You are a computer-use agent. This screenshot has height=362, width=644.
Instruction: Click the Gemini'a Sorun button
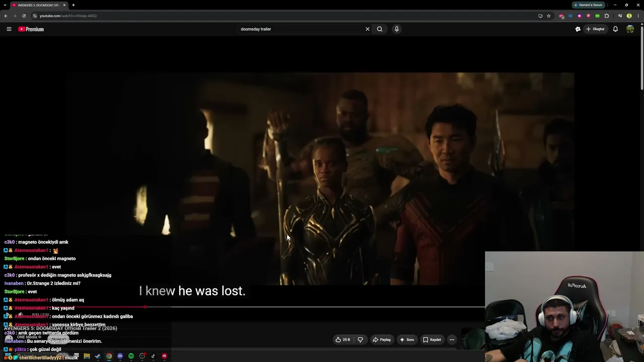(x=588, y=5)
